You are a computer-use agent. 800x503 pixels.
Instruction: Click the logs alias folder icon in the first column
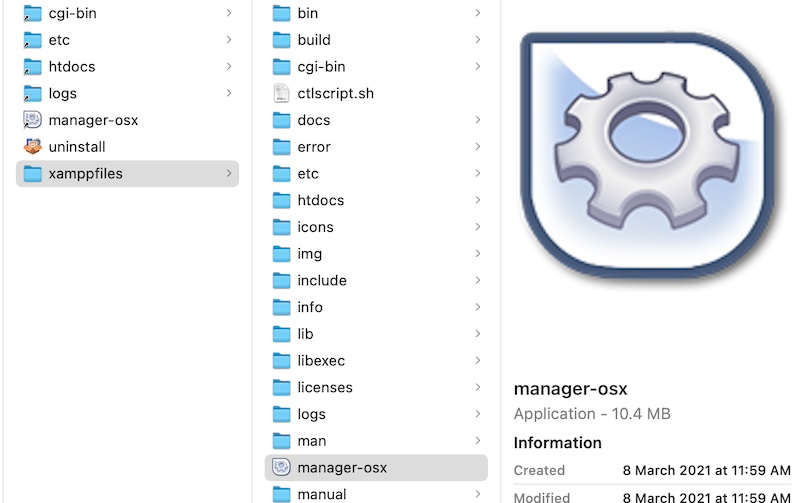(33, 93)
